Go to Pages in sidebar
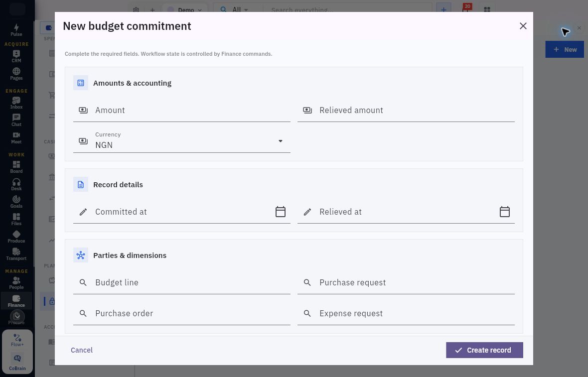 [x=16, y=74]
